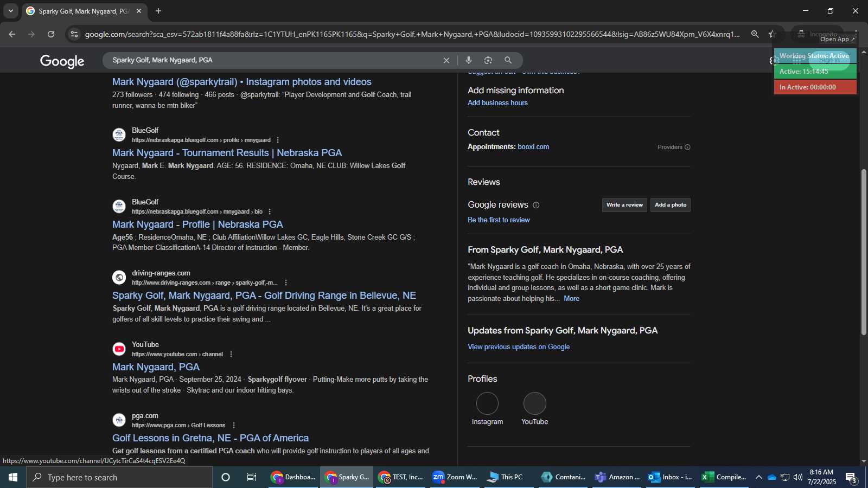Open Golf Lessons in Gretna, NE link
Screen dimensions: 868x488
(210, 438)
